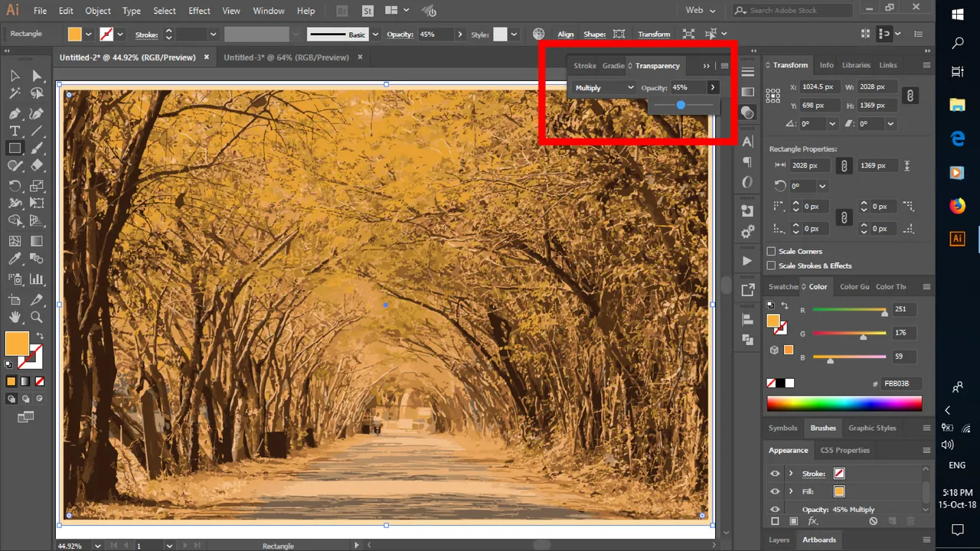The image size is (980, 551).
Task: Open the Asset Export panel icon
Action: pyautogui.click(x=747, y=290)
